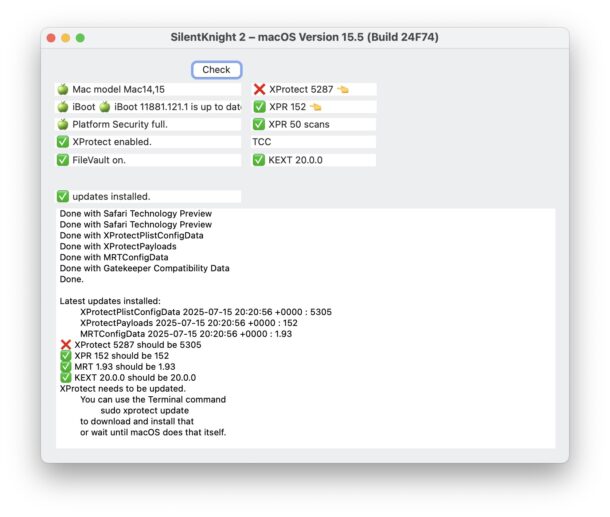The height and width of the screenshot is (517, 610).
Task: Click the green zoom window button
Action: (80, 37)
